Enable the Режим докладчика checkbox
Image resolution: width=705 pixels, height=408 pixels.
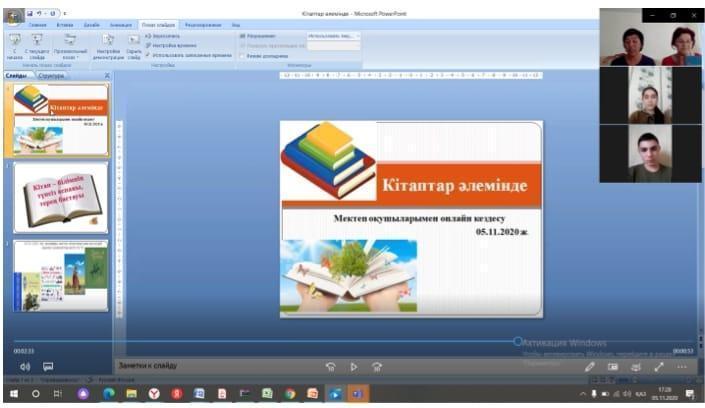(x=242, y=56)
